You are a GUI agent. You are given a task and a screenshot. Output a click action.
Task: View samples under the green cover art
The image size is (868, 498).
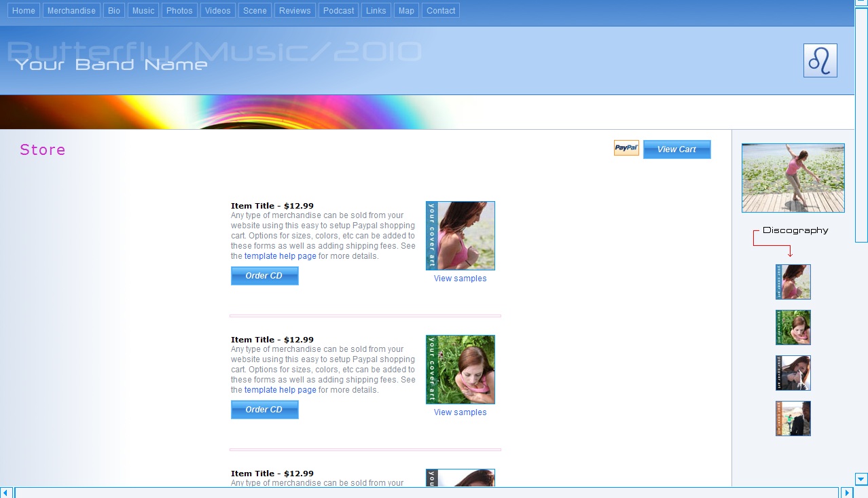(460, 412)
